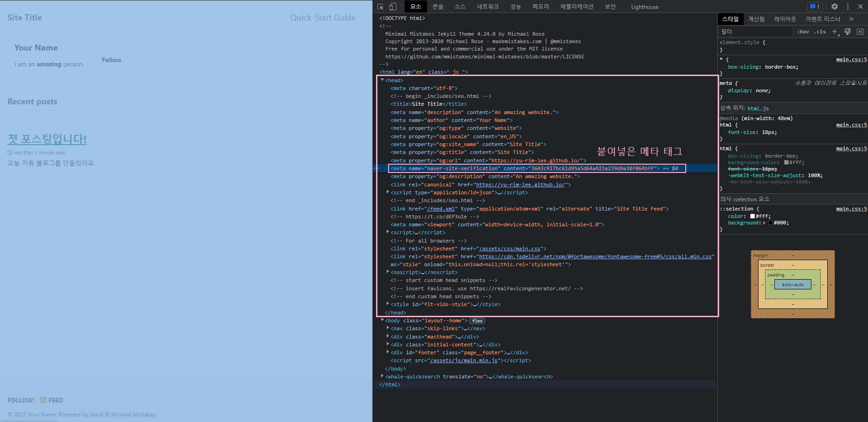Open main.css:5 link beside the * rule

[851, 59]
